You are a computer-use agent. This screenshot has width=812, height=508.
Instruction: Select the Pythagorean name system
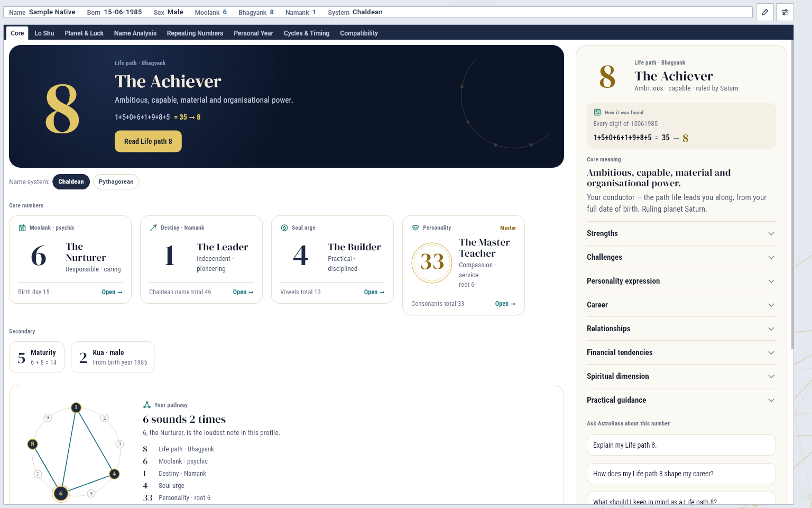coord(116,182)
